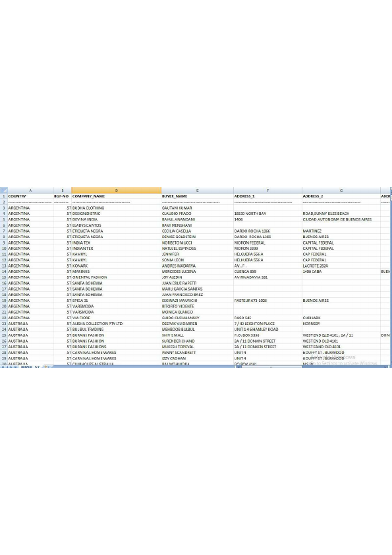The width and height of the screenshot is (392, 555).
Task: Open the BUYER_57 sheet tab
Action: pos(30,367)
